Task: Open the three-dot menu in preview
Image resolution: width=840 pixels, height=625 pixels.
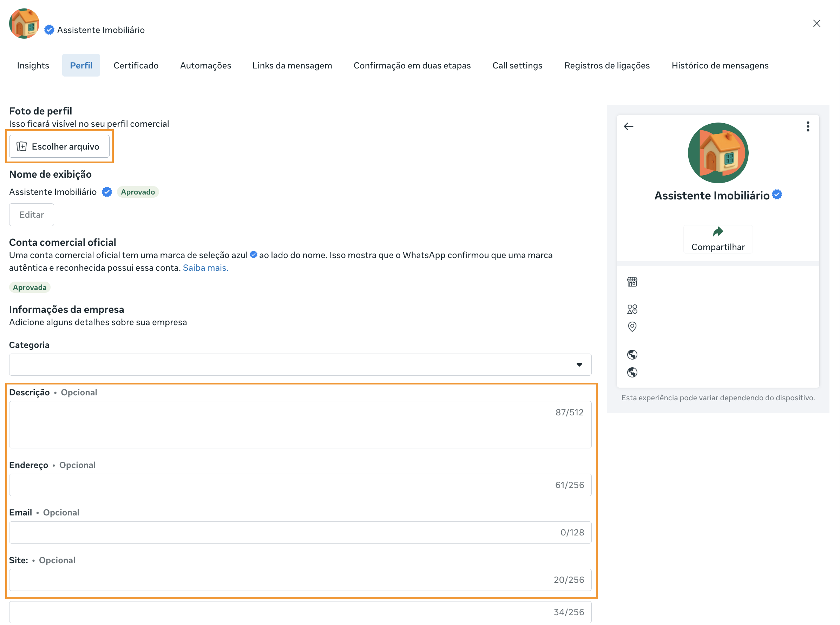Action: [807, 126]
